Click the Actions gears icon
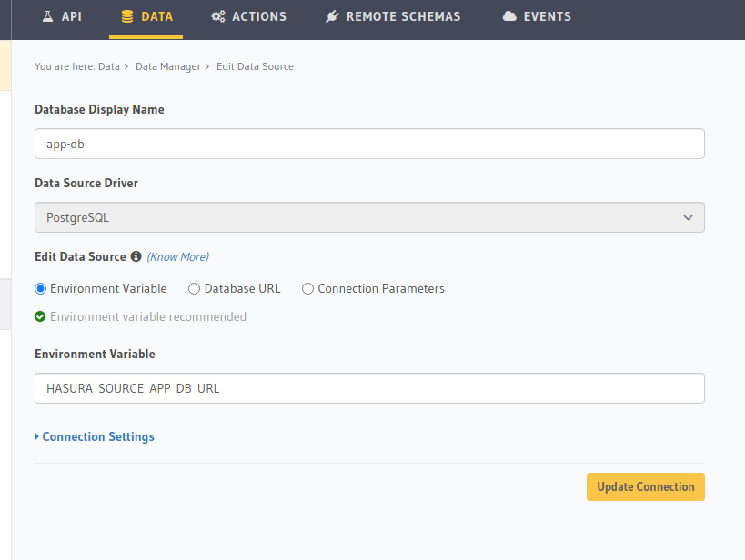745x560 pixels. 218,16
